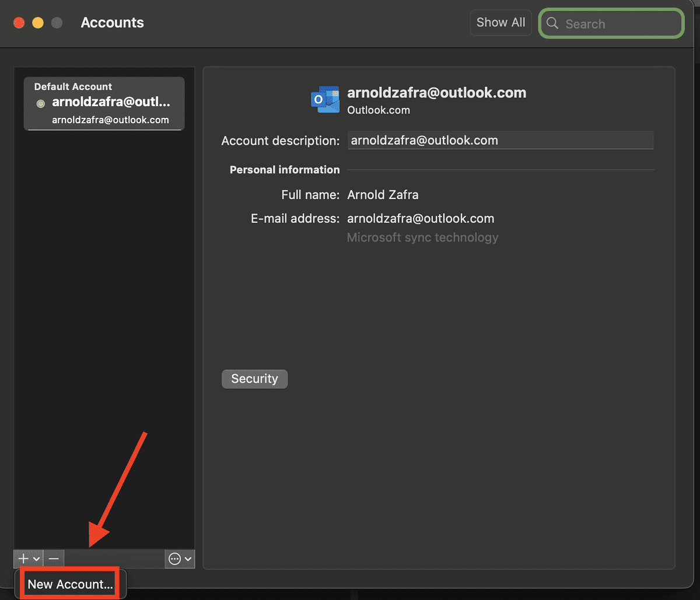Click the Full name value Arnold Zafra
700x600 pixels.
click(383, 194)
